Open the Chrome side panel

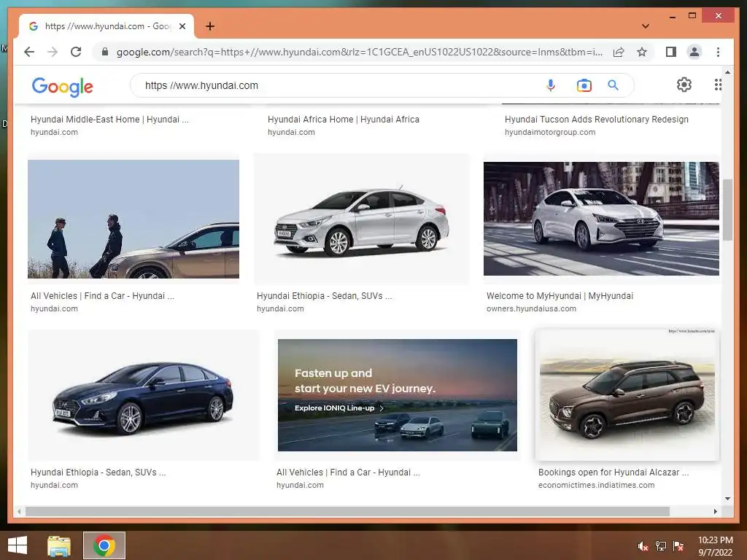(x=671, y=52)
